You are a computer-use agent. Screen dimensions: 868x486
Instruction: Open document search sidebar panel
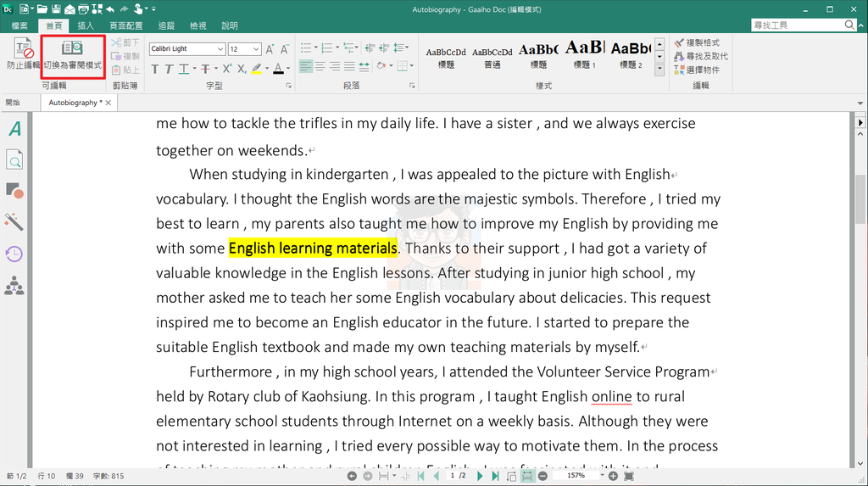tap(15, 160)
